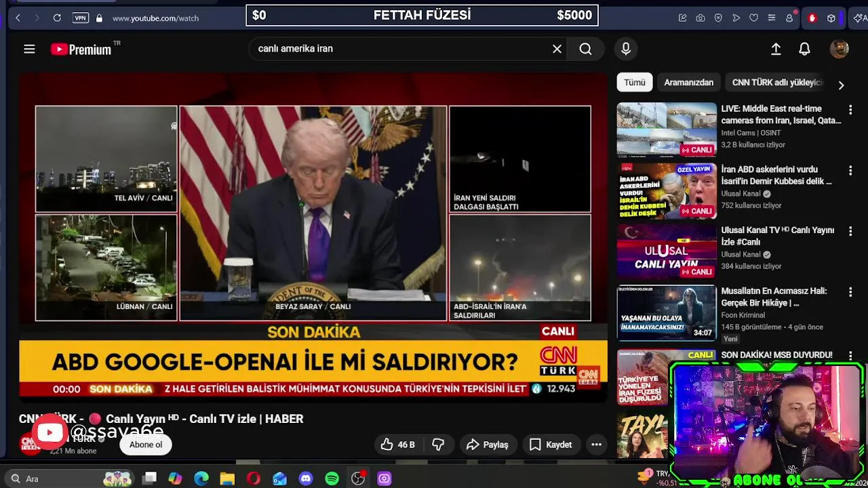Open the red hand blocker extension
This screenshot has height=488, width=868.
tap(812, 18)
